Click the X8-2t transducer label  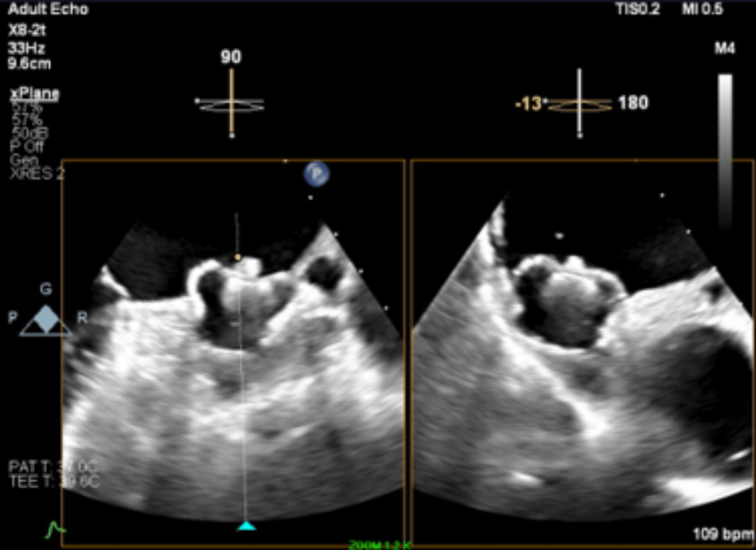click(x=27, y=31)
